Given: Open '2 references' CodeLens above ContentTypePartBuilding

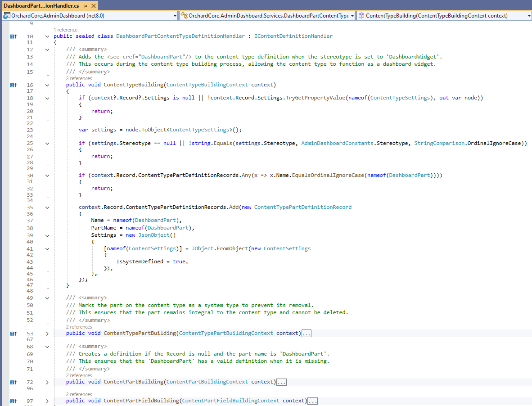Looking at the screenshot, I should coord(79,327).
